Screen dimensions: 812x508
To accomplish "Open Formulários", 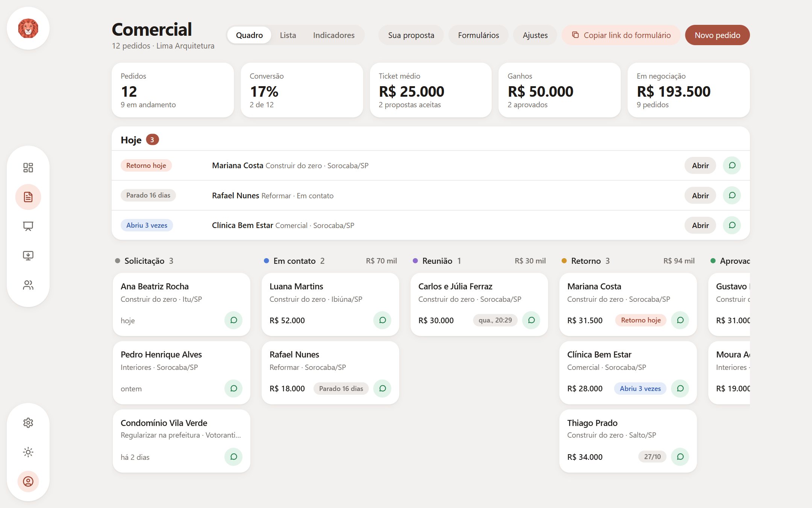I will coord(479,35).
